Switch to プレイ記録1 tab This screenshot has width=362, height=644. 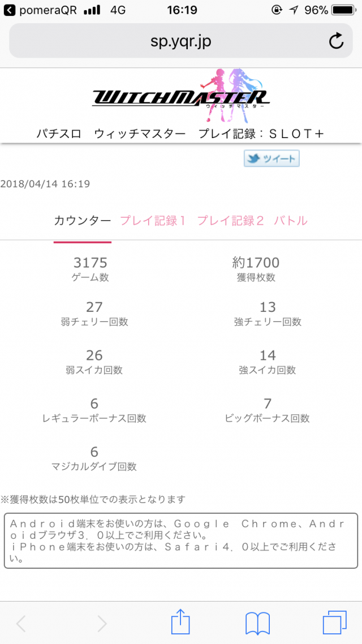pos(153,221)
